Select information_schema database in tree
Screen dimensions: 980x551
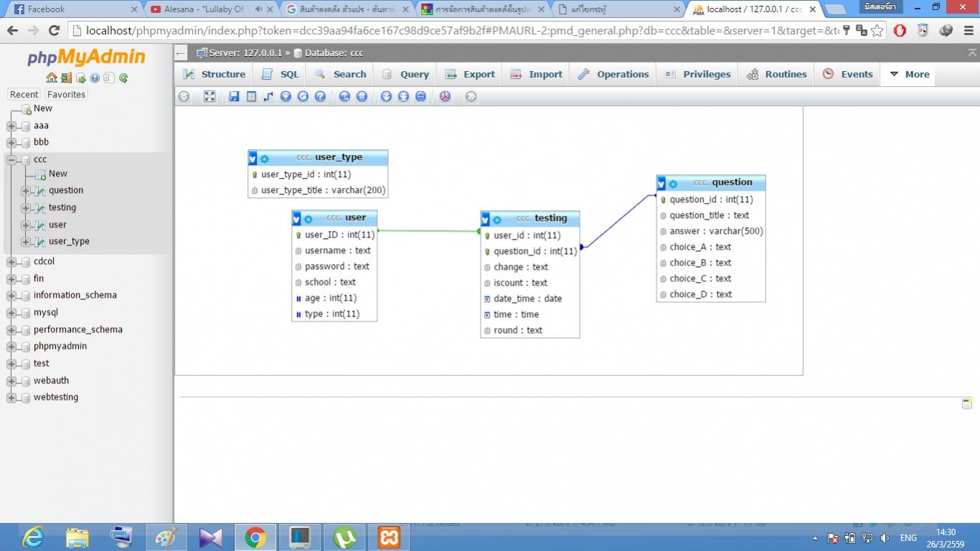coord(75,296)
